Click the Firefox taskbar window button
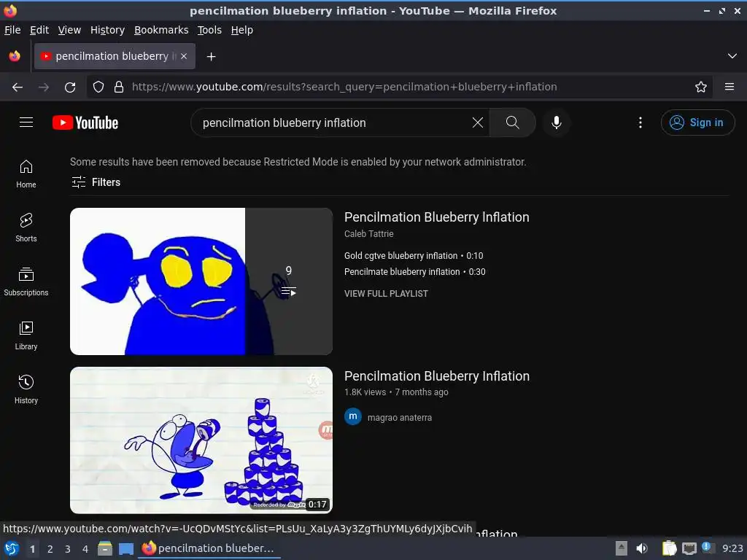The height and width of the screenshot is (560, 747). [x=209, y=548]
